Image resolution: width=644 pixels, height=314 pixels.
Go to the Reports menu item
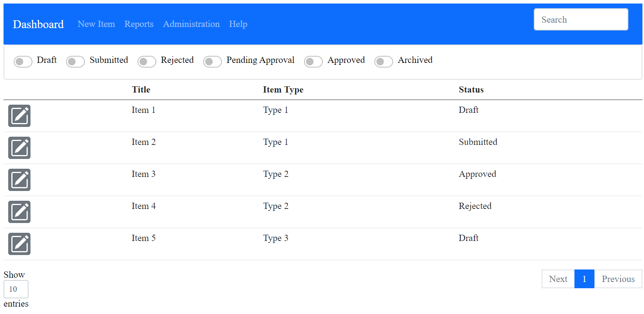click(139, 24)
